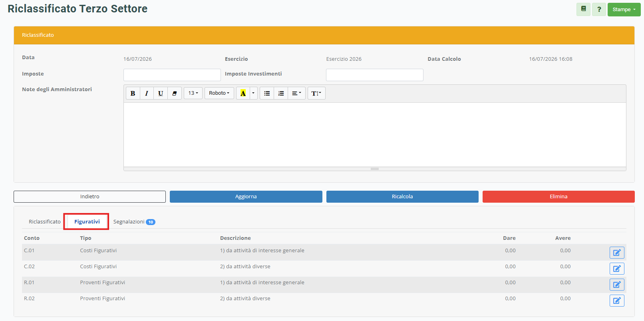Click inside the Note degli Amministratori text area
The width and height of the screenshot is (644, 321).
[375, 135]
